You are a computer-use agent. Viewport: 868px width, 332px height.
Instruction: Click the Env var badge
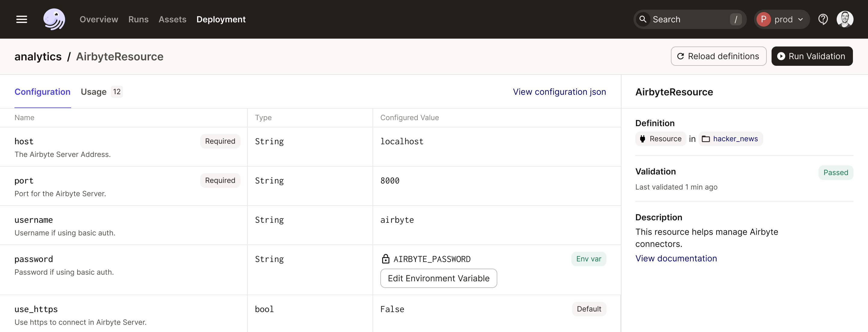click(588, 259)
